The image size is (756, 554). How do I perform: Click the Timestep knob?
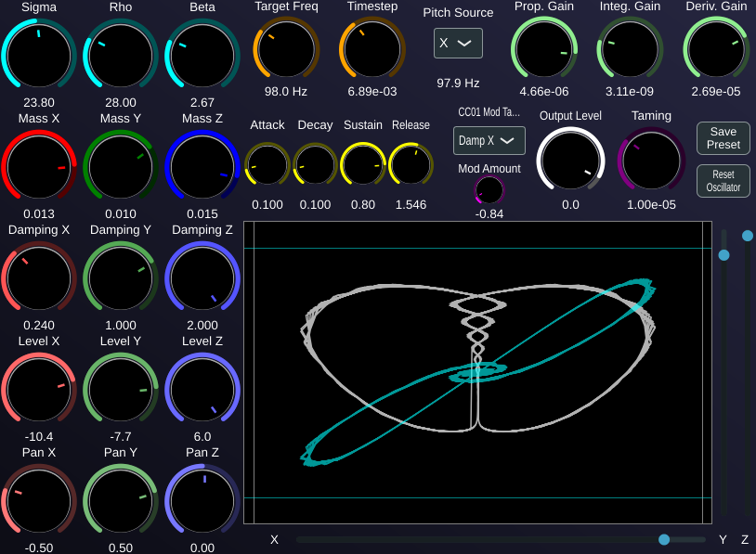(x=371, y=48)
